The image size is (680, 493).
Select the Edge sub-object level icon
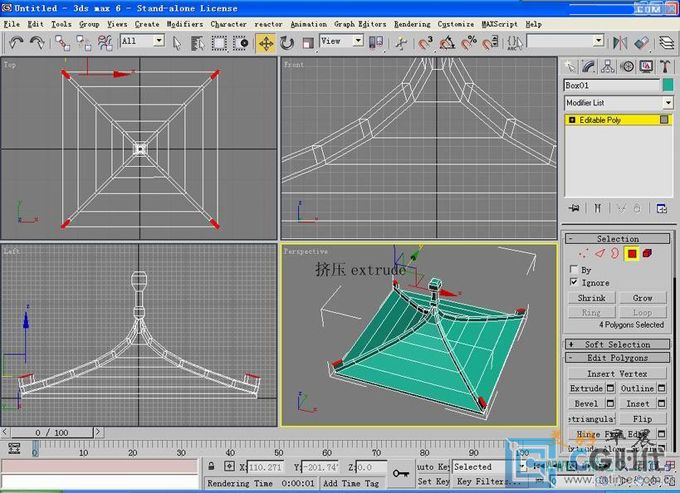point(600,253)
